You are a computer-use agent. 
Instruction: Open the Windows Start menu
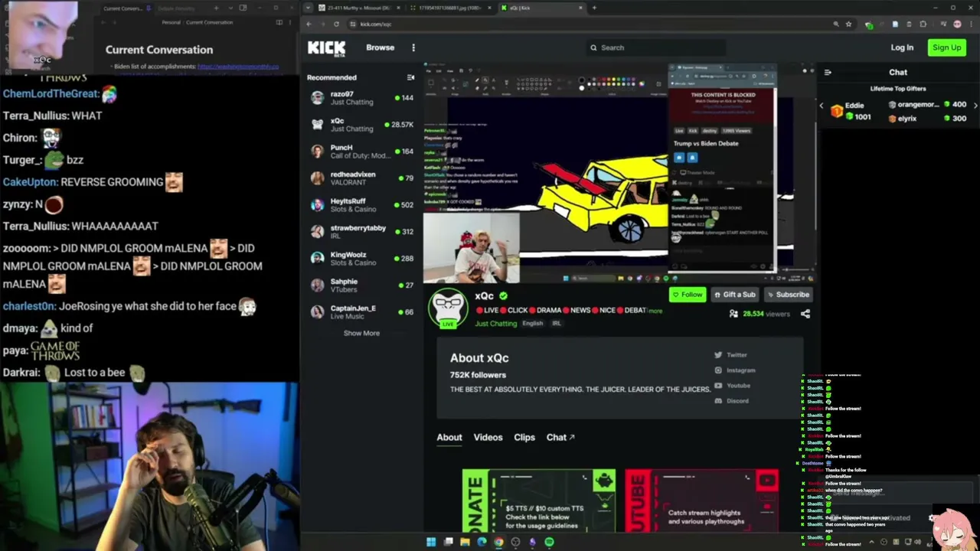431,542
